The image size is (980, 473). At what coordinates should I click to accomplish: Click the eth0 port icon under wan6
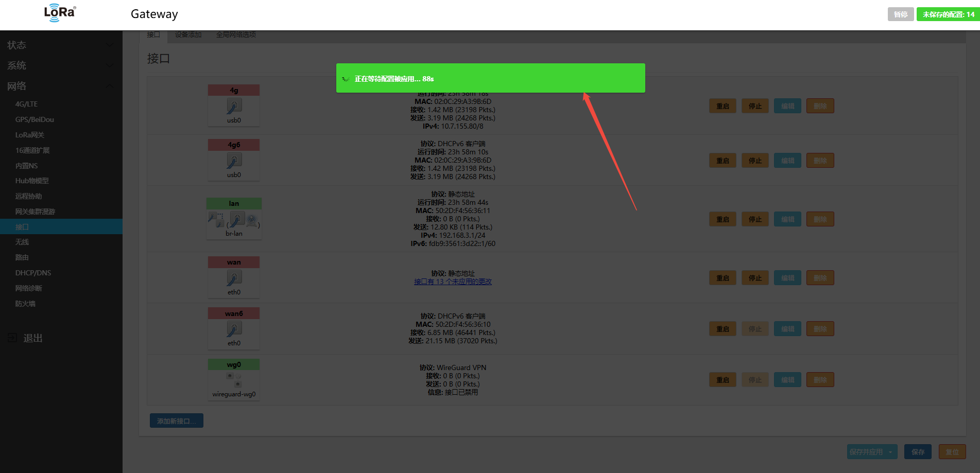[x=234, y=329]
